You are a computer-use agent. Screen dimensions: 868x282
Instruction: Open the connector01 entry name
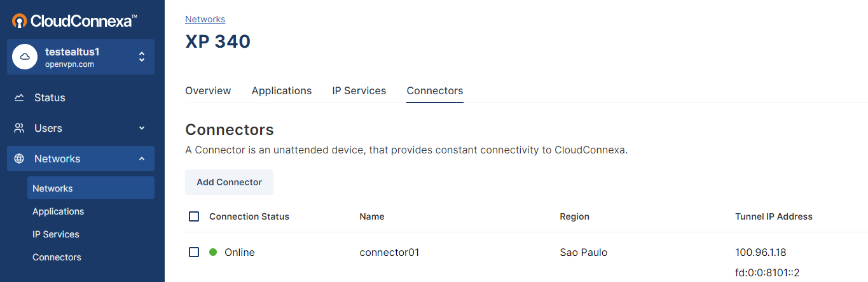pyautogui.click(x=389, y=252)
